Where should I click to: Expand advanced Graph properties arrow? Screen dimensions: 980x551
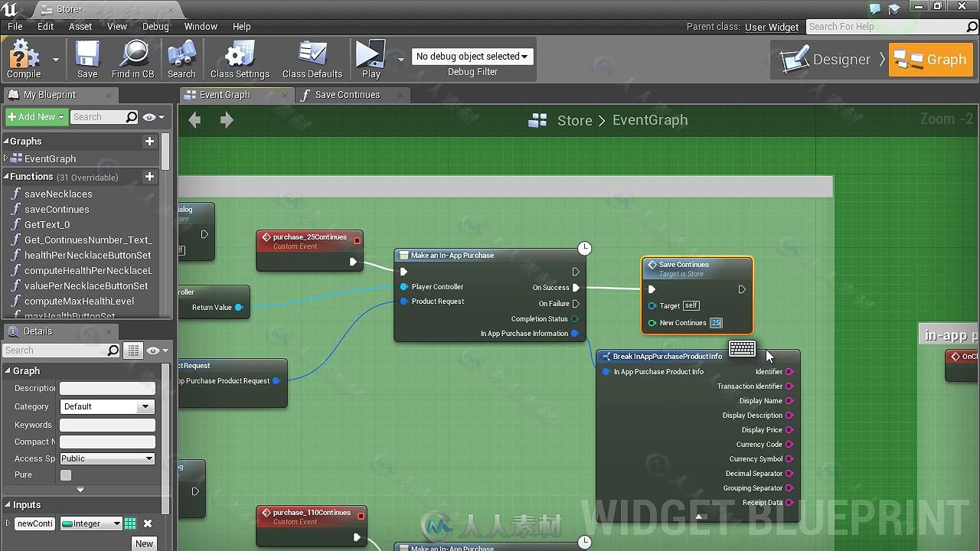80,489
